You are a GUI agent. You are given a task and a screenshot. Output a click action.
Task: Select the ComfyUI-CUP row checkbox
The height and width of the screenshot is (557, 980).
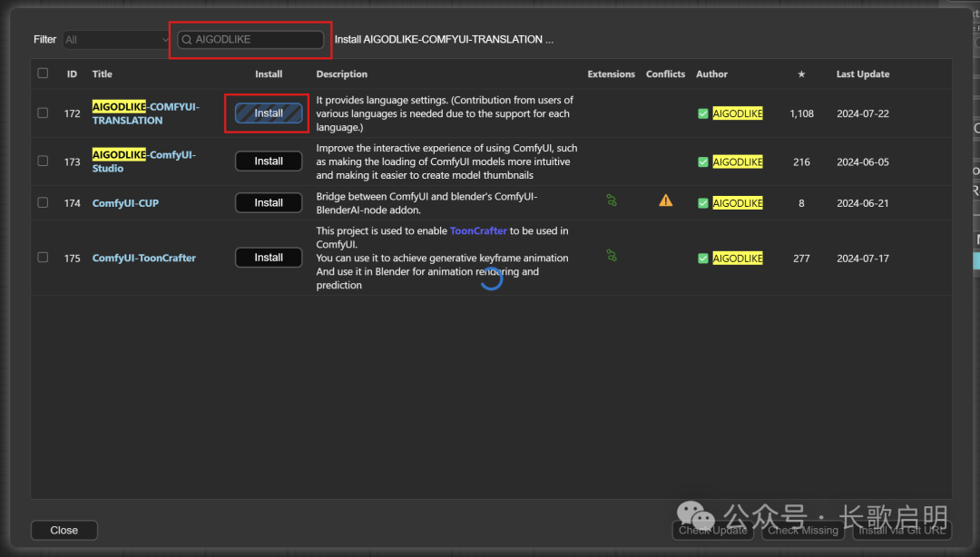pos(43,202)
